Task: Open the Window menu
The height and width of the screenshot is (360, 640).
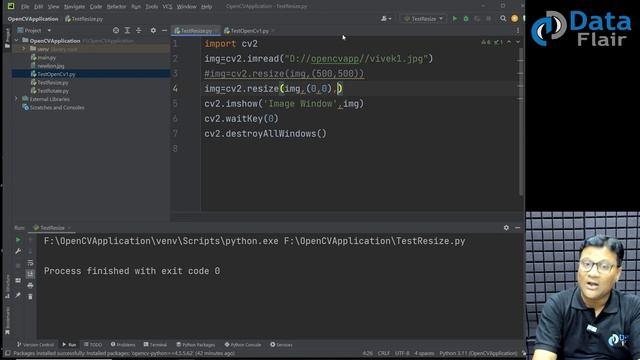Action: coord(187,7)
